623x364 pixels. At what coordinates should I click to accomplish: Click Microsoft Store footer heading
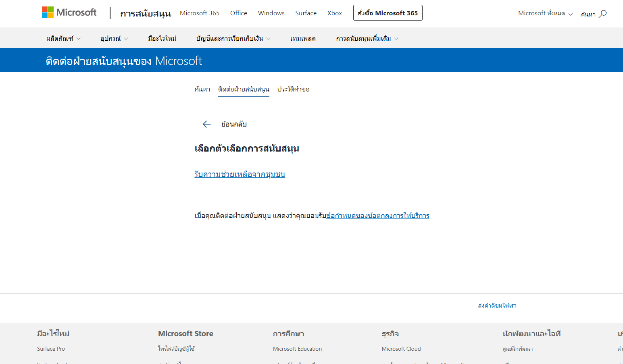click(x=185, y=333)
